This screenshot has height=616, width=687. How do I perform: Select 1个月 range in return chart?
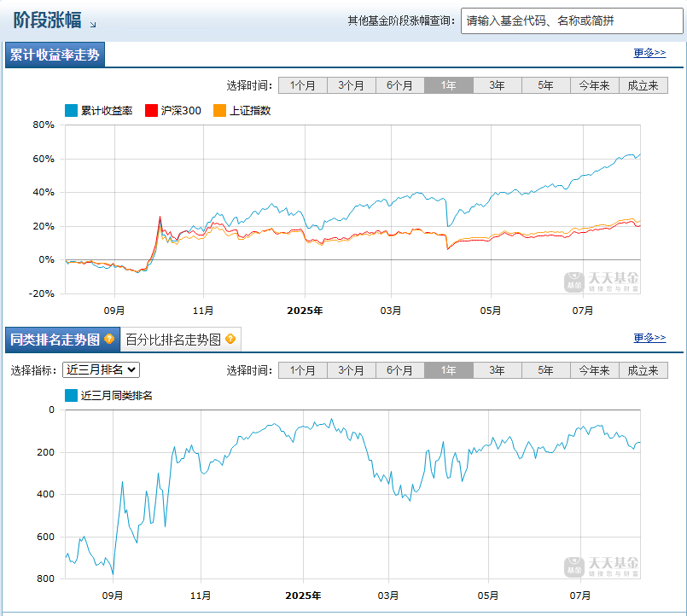click(x=303, y=85)
